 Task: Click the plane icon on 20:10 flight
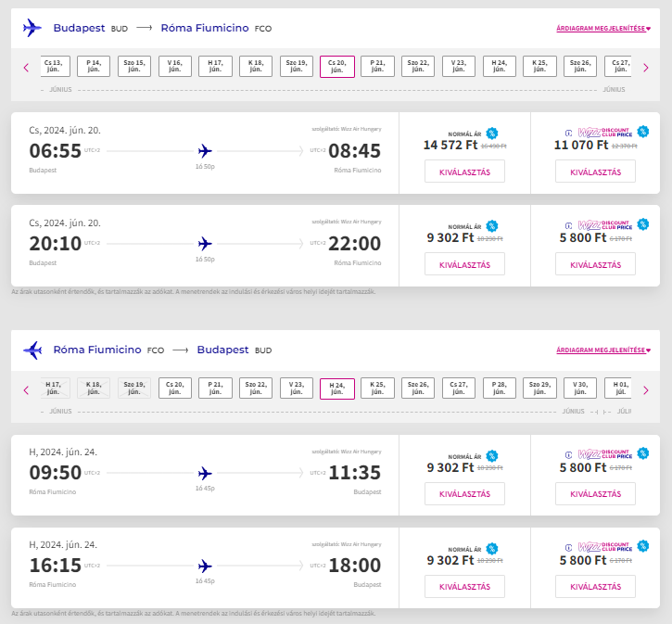[x=205, y=244]
